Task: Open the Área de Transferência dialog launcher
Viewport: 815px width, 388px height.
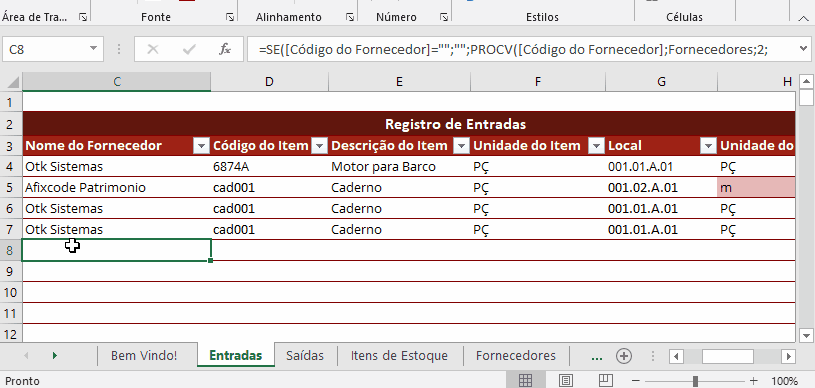Action: (x=83, y=17)
